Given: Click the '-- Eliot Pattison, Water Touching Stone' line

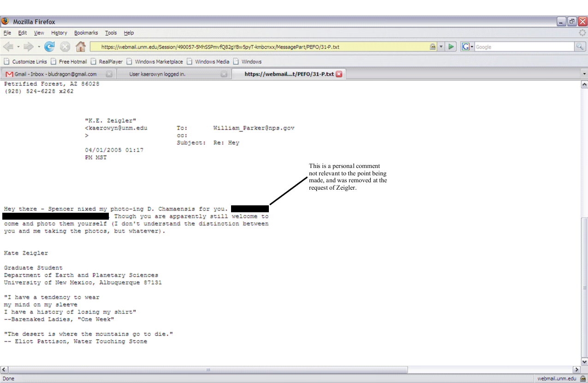Looking at the screenshot, I should point(76,341).
